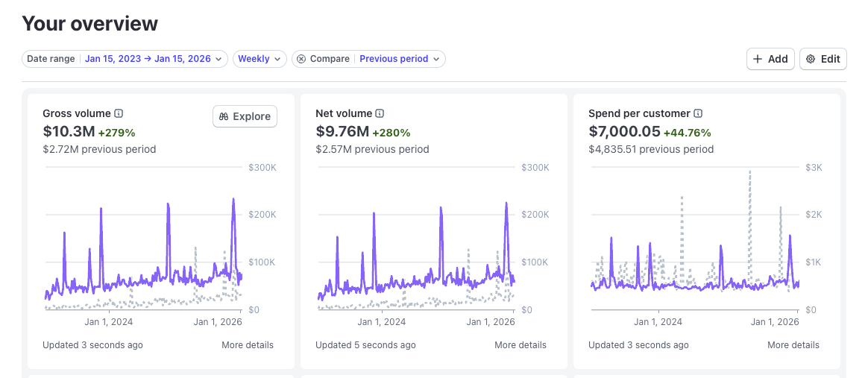
Task: Click the +279% change figure
Action: pyautogui.click(x=117, y=133)
